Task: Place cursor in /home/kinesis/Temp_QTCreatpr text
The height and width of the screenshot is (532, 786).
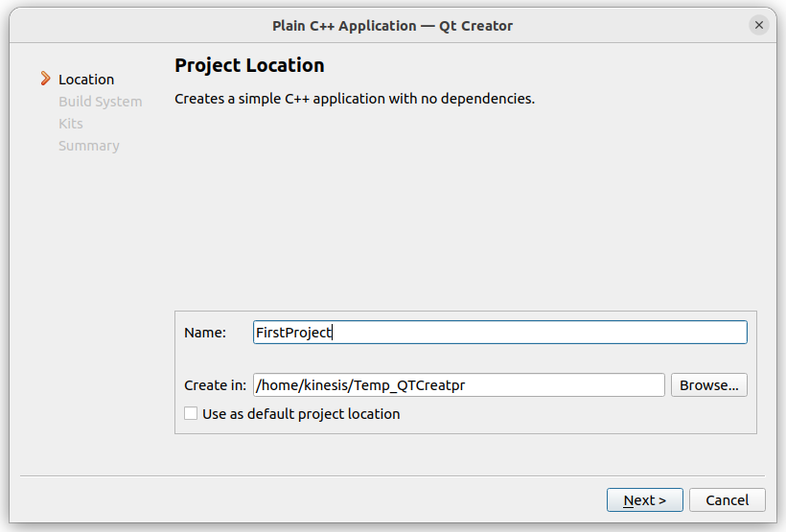Action: coord(360,385)
